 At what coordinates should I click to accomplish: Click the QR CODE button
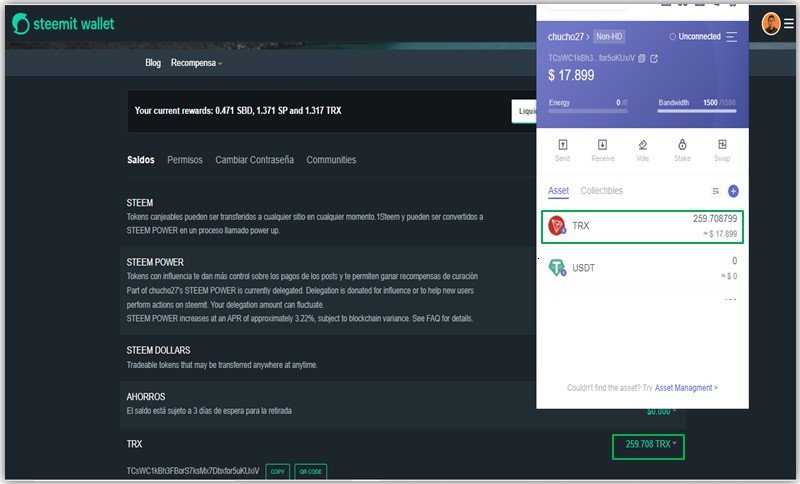pyautogui.click(x=310, y=471)
